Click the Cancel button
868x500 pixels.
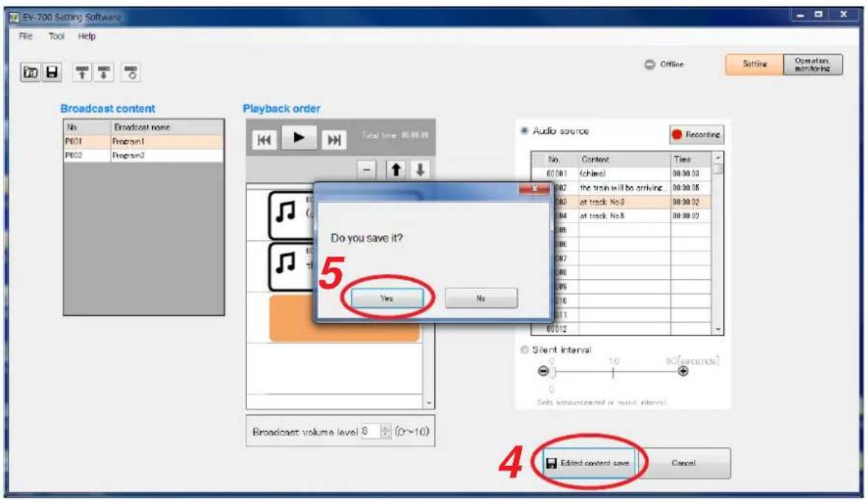click(683, 463)
